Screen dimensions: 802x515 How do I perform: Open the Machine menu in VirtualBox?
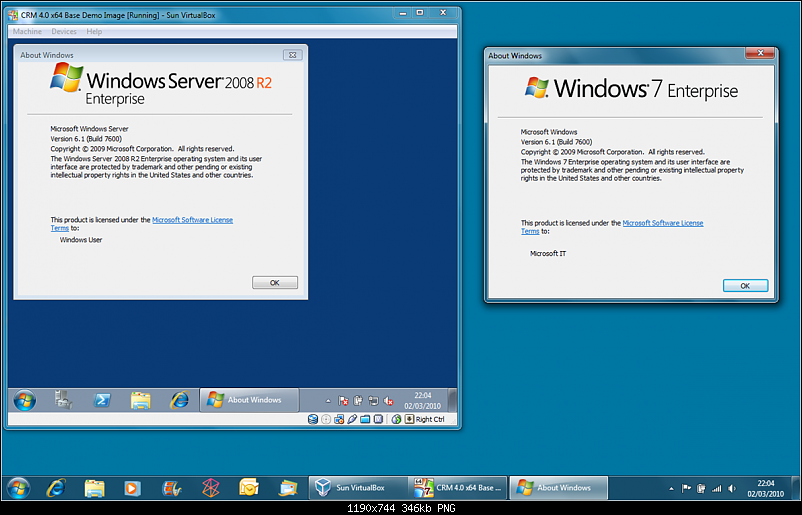click(x=27, y=31)
